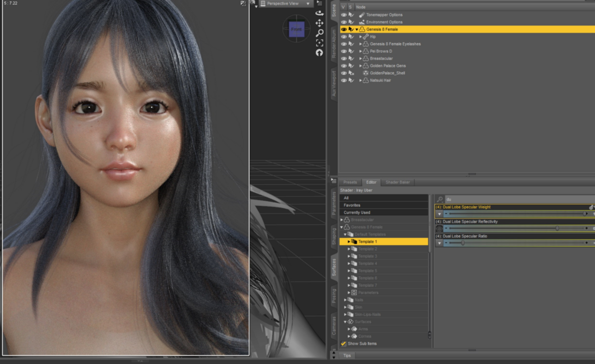This screenshot has height=364, width=595.
Task: Uncheck the Show Sub Items checkbox
Action: coord(344,343)
